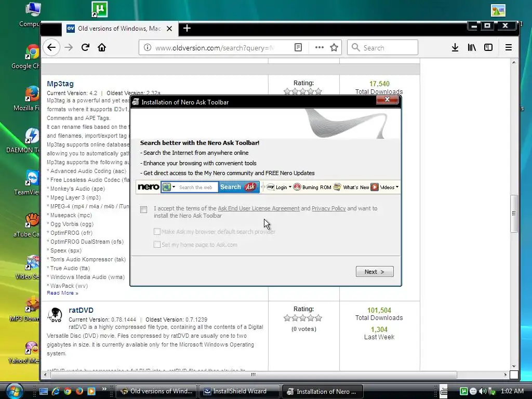Click the Next button in Nero installer
Image resolution: width=532 pixels, height=399 pixels.
(x=375, y=271)
